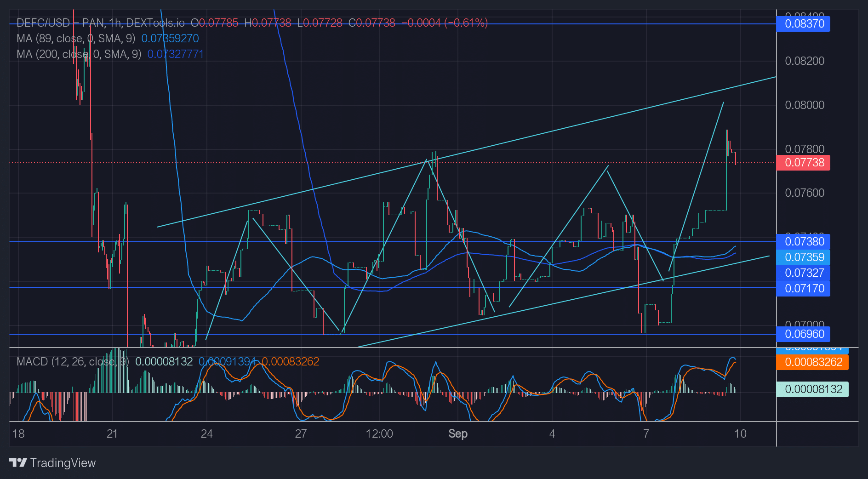
Task: Click the MA 200 indicator legend
Action: click(79, 54)
